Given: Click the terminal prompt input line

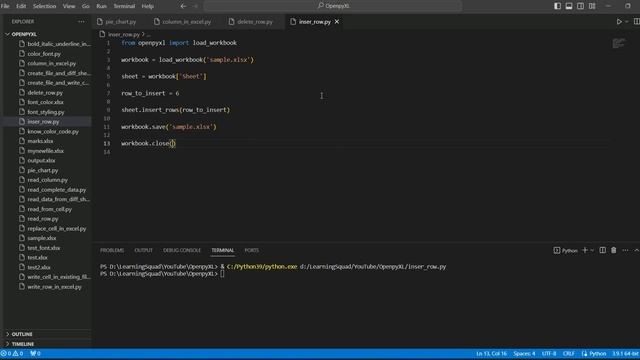Looking at the screenshot, I should coord(222,274).
